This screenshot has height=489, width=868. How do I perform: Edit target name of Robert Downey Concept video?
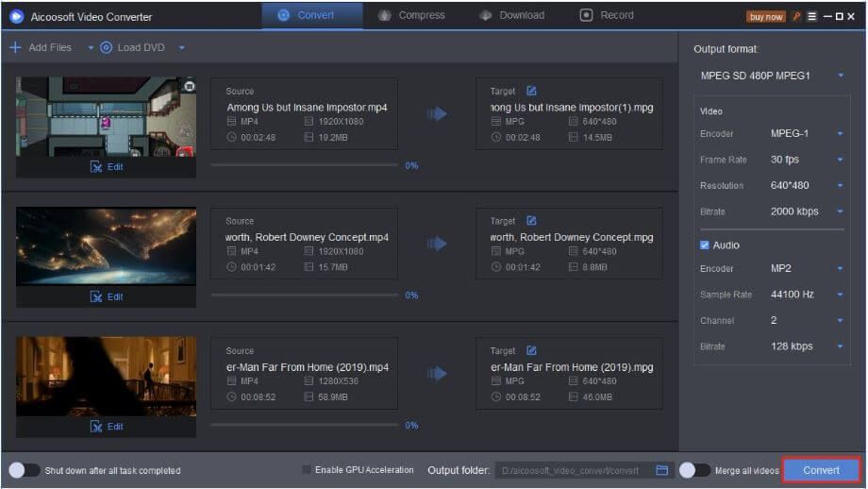[x=531, y=220]
